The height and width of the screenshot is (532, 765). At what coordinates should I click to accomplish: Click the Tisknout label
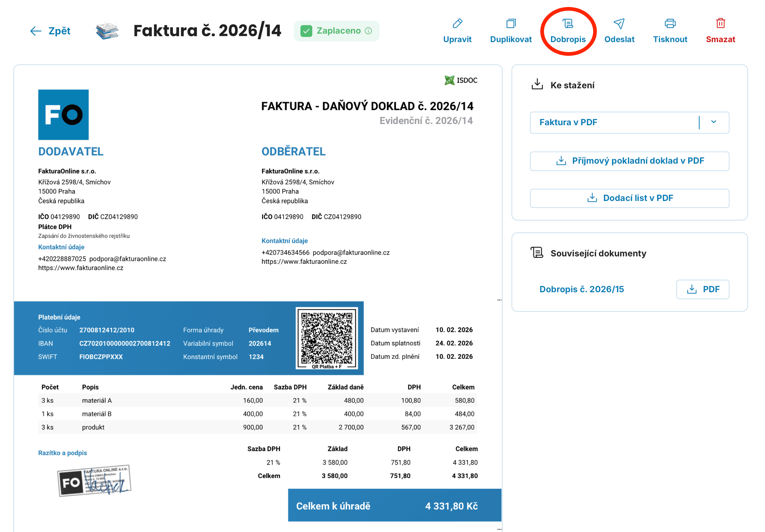pos(670,40)
